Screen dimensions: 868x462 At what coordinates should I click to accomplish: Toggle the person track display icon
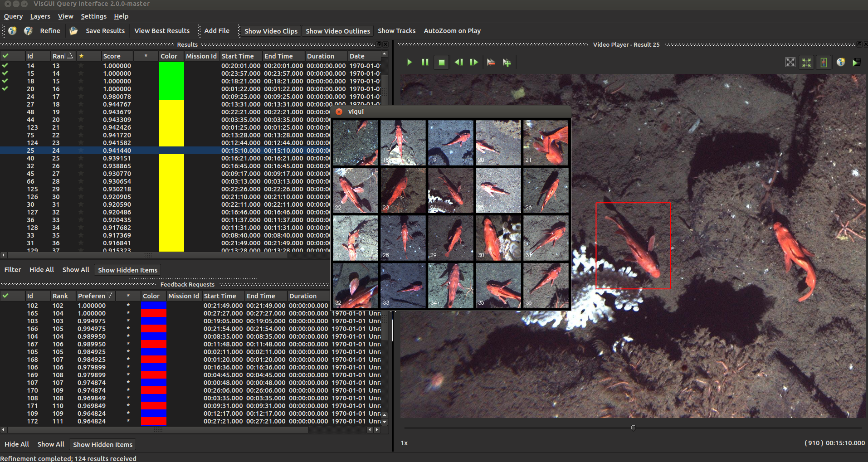point(824,63)
